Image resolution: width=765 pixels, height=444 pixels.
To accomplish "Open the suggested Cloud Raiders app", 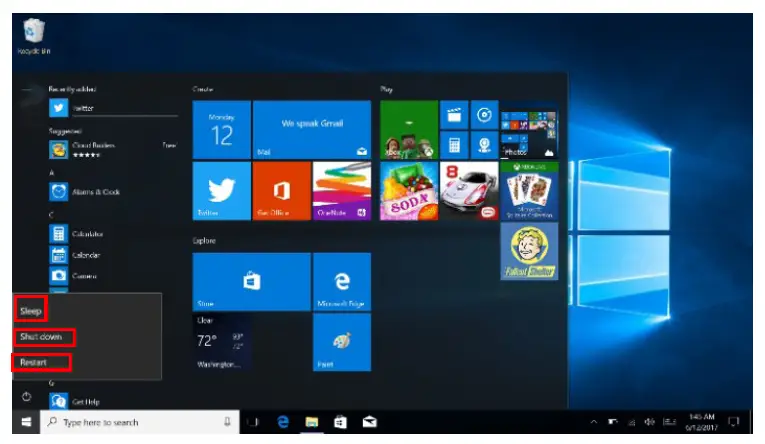I will (113, 149).
